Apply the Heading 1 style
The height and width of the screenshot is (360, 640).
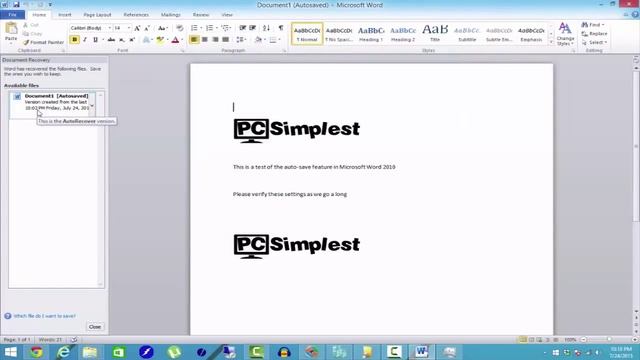click(371, 34)
